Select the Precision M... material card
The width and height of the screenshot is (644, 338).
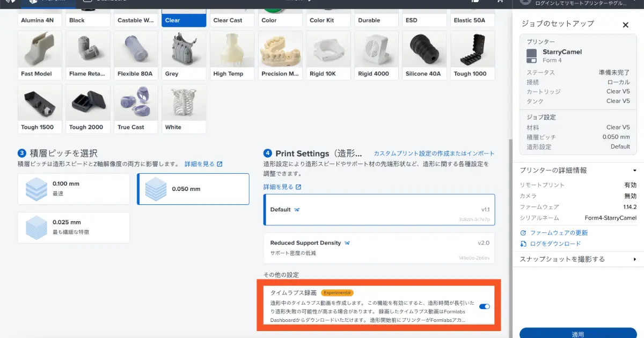tap(280, 55)
